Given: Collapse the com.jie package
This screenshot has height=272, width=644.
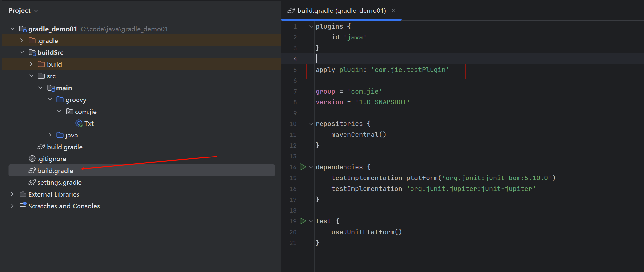Looking at the screenshot, I should 59,112.
